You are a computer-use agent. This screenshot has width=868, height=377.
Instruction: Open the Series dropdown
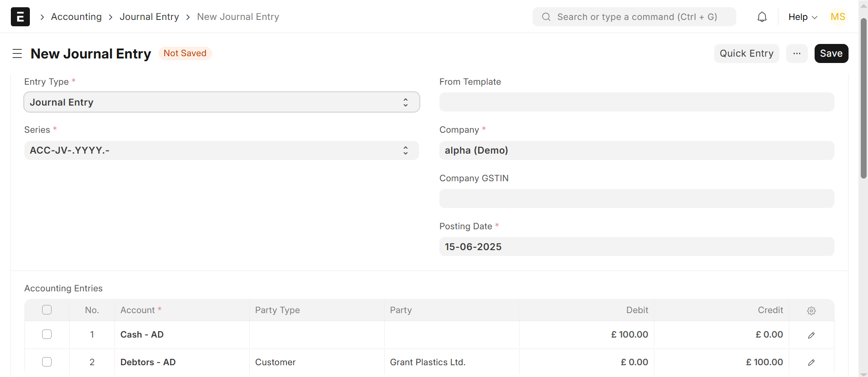221,150
